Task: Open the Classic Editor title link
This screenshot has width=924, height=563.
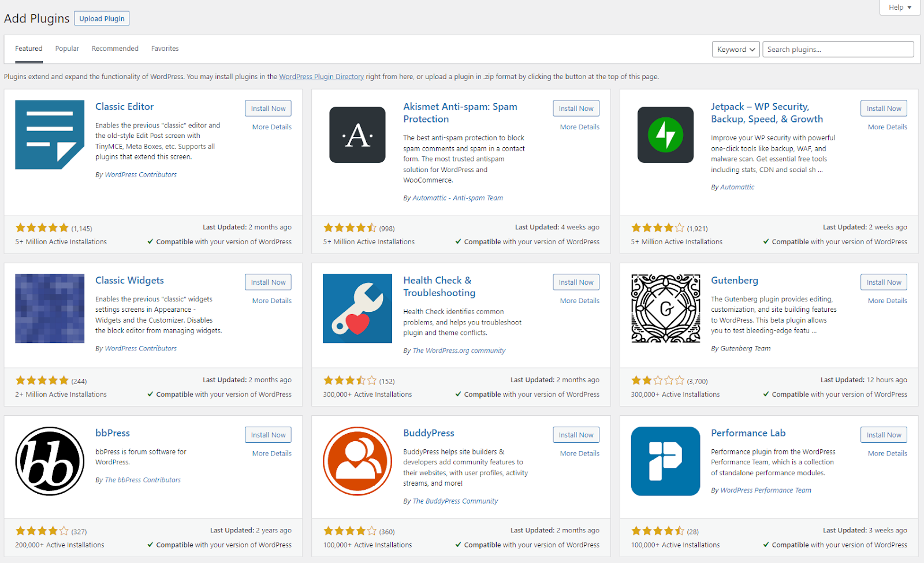Action: (x=124, y=107)
